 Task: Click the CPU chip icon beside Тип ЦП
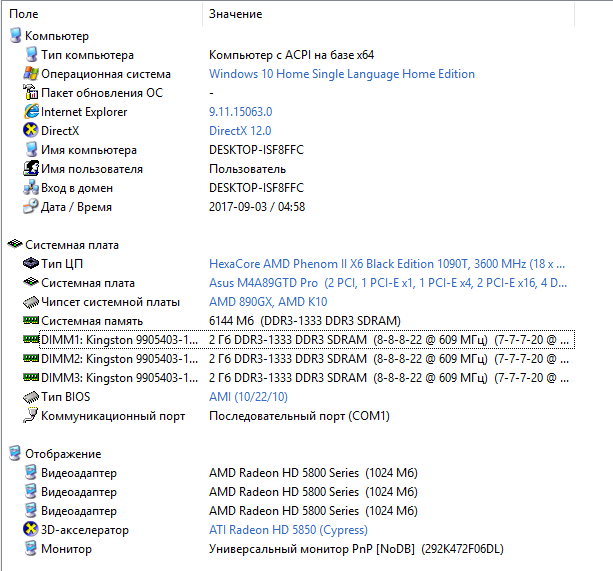[31, 263]
